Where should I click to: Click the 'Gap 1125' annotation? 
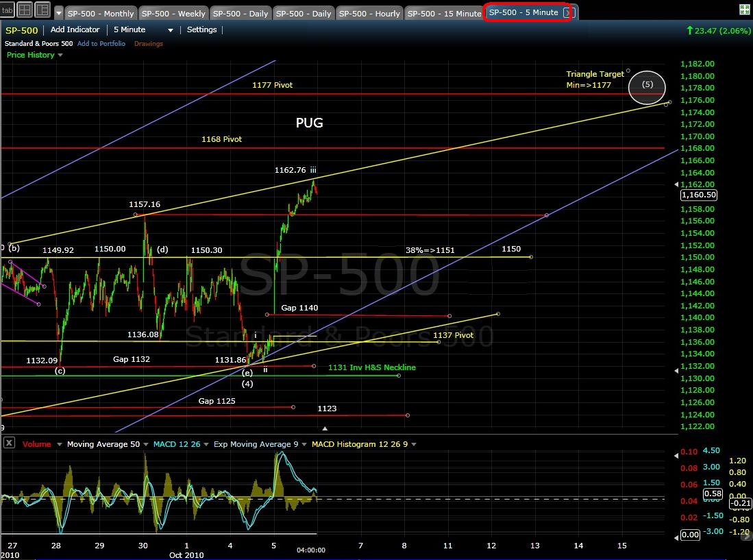[217, 401]
